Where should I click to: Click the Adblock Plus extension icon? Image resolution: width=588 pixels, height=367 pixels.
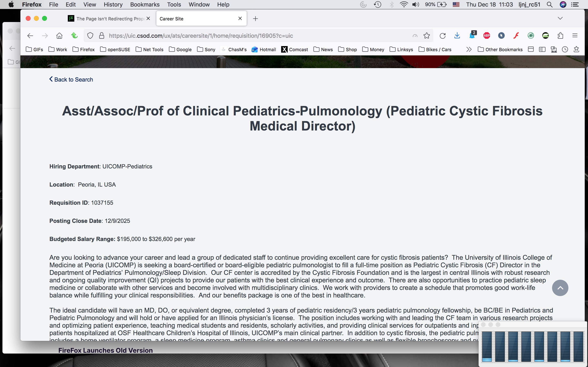point(487,36)
